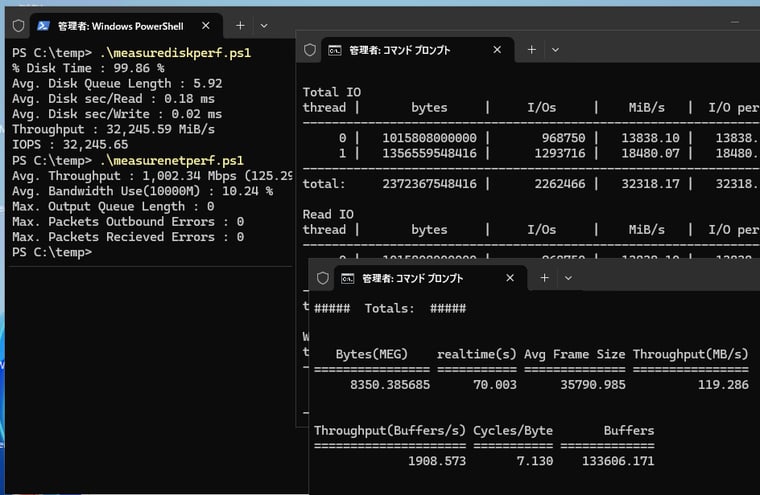Click total I/Os value 2262466
This screenshot has width=760, height=495.
[x=560, y=184]
